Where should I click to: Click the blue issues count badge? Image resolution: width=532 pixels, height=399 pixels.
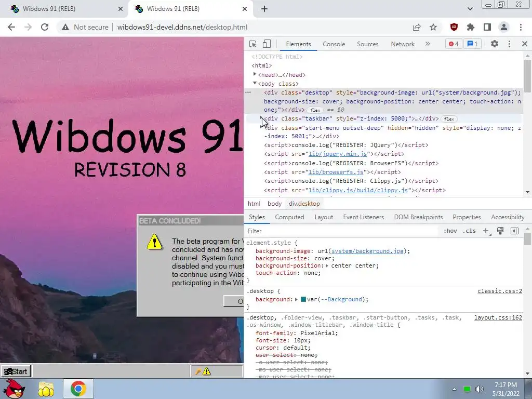pyautogui.click(x=473, y=44)
